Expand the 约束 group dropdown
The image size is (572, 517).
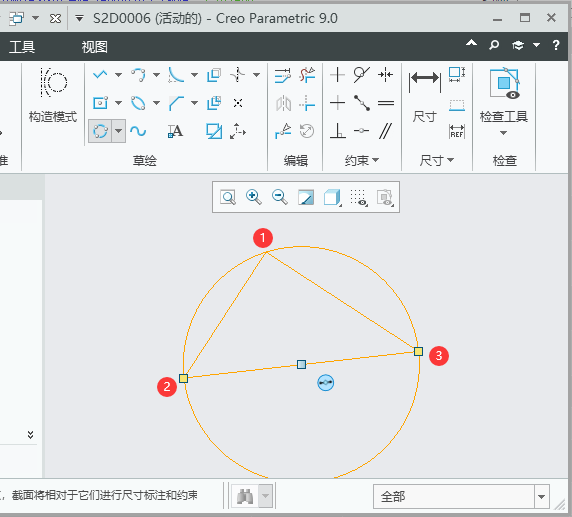(362, 160)
